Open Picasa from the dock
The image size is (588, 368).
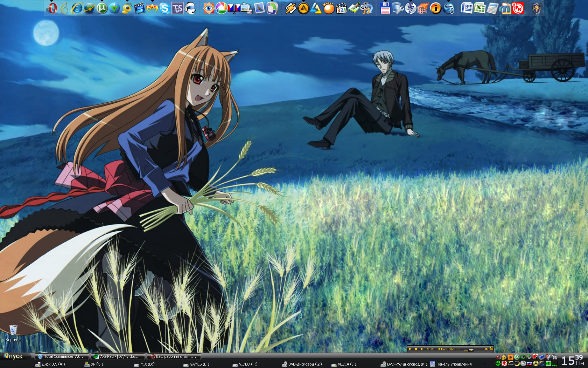221,8
